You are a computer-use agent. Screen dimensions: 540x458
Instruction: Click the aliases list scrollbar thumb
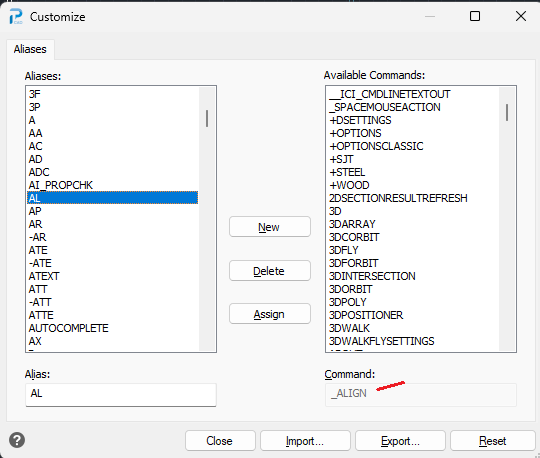pyautogui.click(x=207, y=118)
